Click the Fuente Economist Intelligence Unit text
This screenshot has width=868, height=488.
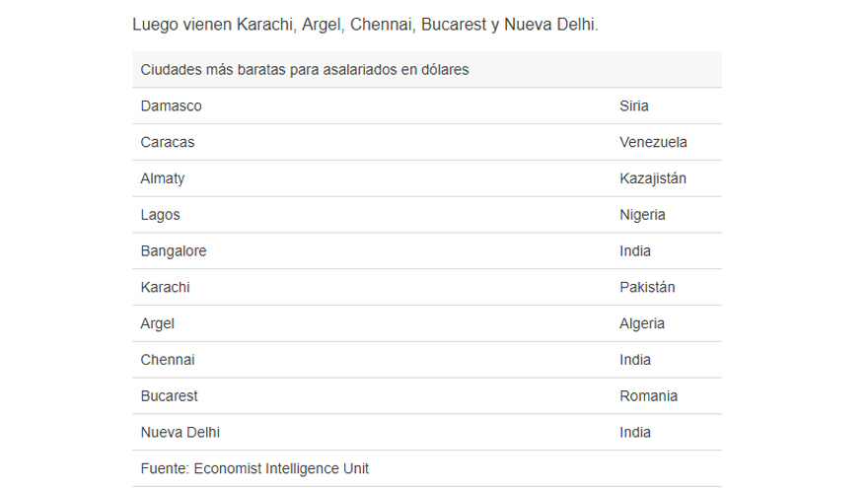point(254,468)
